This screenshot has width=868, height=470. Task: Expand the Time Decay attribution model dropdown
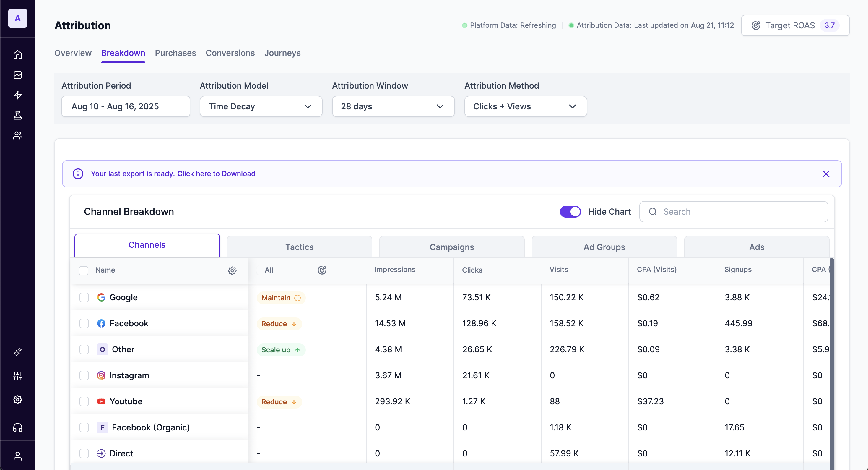click(x=261, y=106)
